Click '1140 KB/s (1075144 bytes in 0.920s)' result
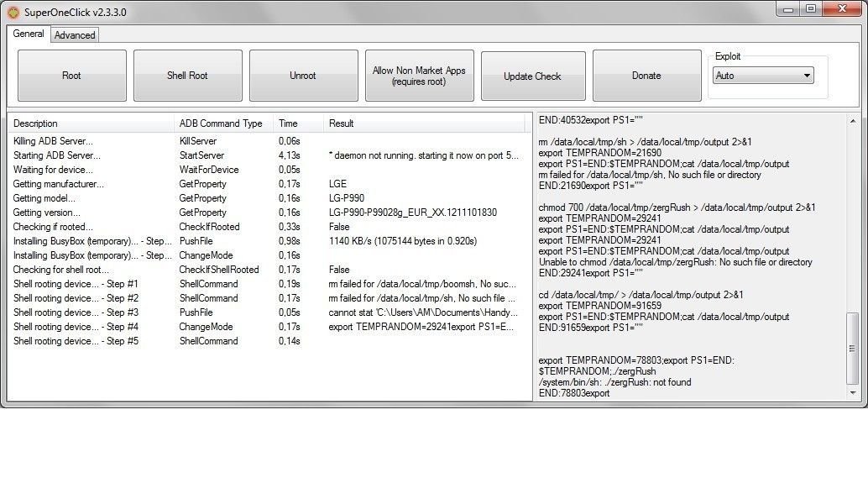This screenshot has width=868, height=504. coord(402,241)
